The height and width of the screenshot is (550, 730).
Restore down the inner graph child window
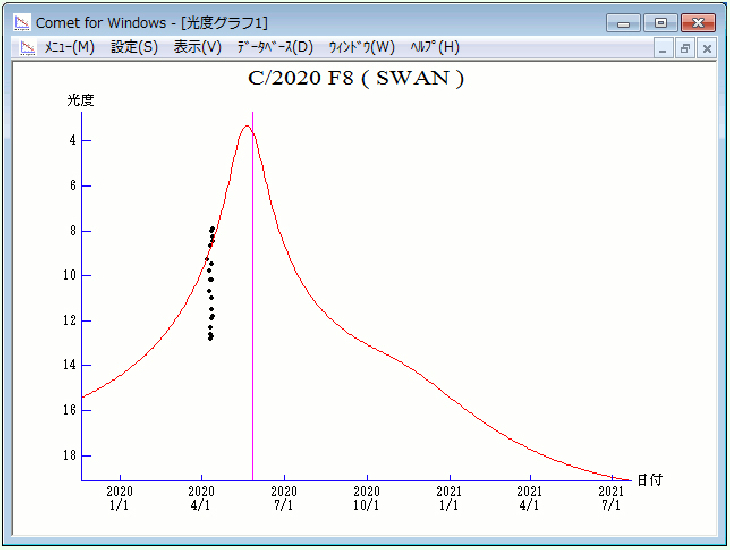(685, 48)
